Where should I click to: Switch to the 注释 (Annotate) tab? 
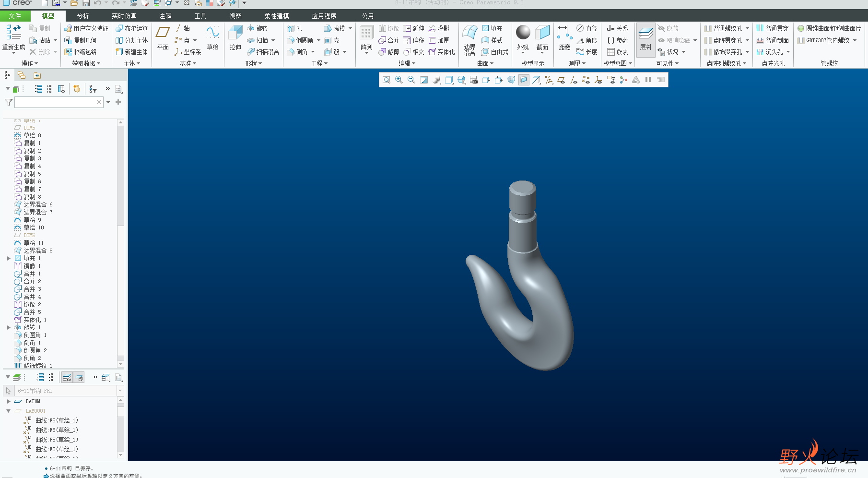pyautogui.click(x=165, y=16)
